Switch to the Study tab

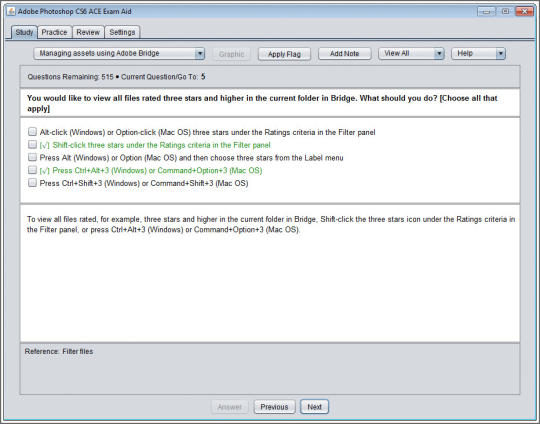24,32
